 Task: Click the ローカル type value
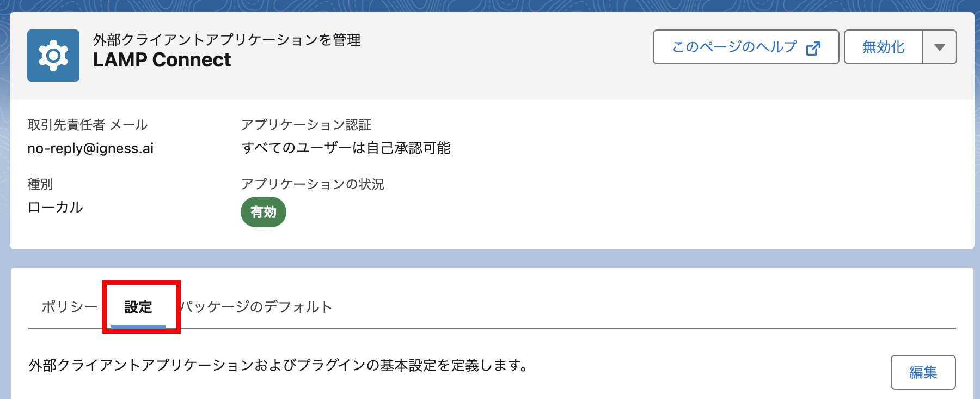56,207
